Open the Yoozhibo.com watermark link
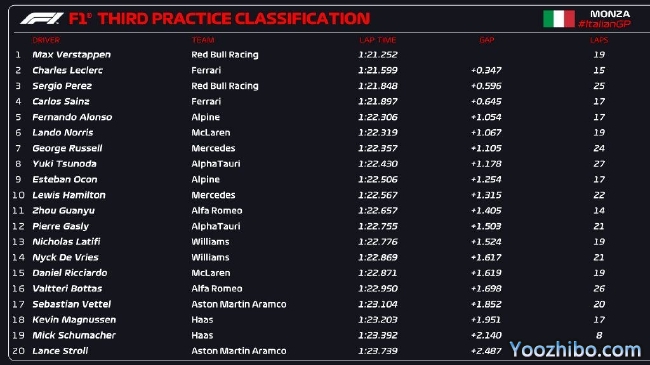Image resolution: width=650 pixels, height=365 pixels. pos(575,350)
